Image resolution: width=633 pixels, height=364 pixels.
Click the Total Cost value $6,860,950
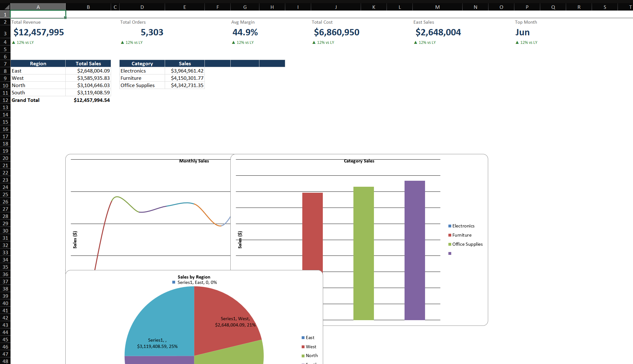pos(337,32)
